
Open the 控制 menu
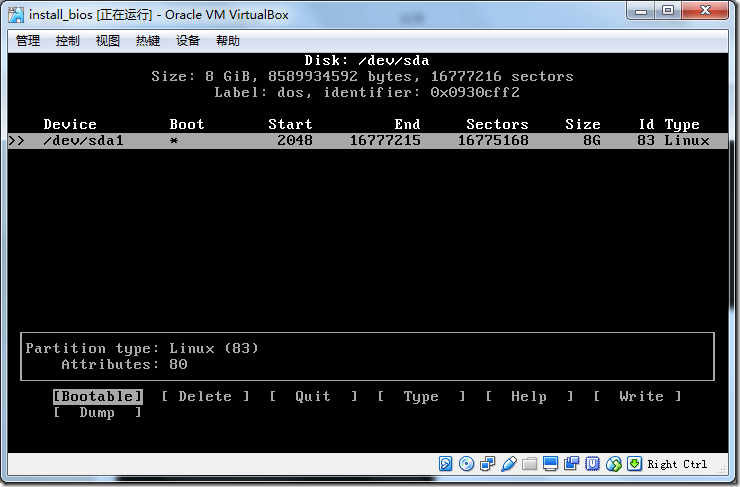click(x=67, y=41)
